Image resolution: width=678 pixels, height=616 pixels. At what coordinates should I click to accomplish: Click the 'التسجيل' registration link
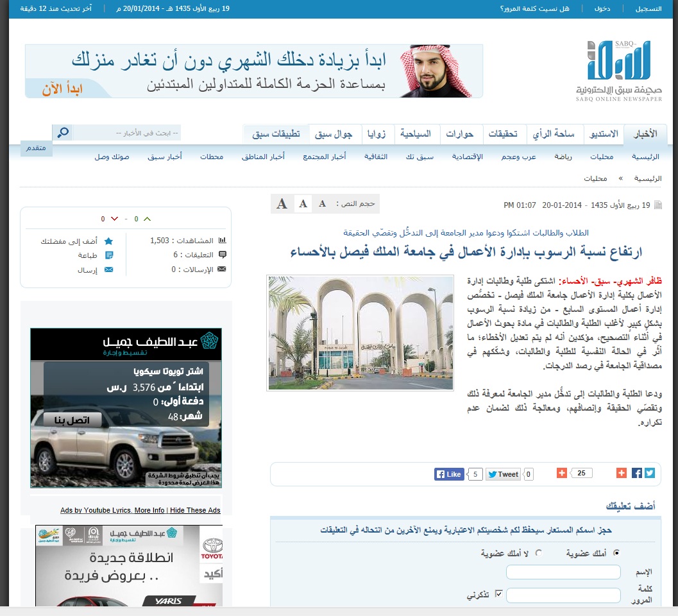click(x=648, y=9)
